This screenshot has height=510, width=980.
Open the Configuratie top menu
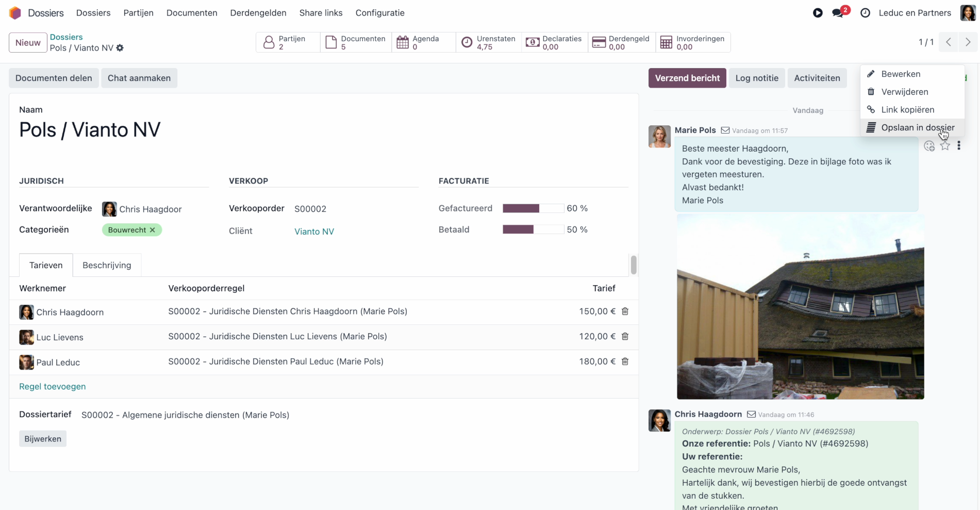tap(380, 13)
